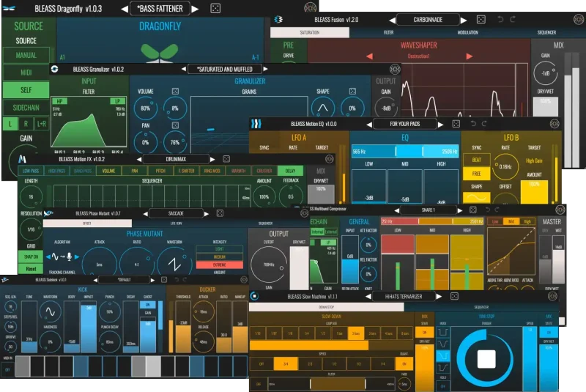Click the Granulizer logo icon
Viewport: 586px width, 392px height.
[x=54, y=69]
